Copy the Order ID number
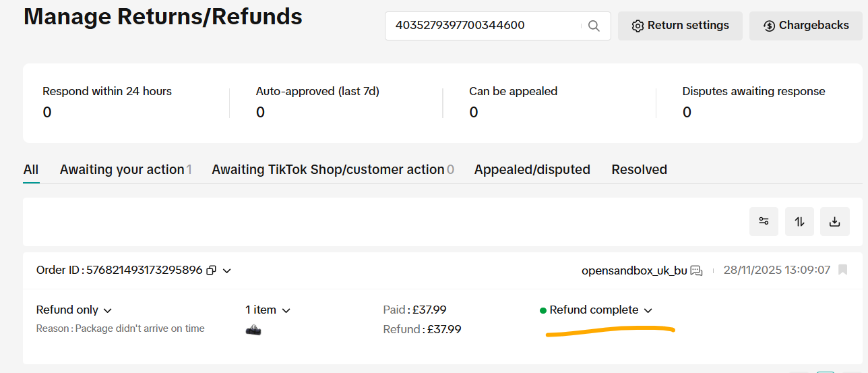This screenshot has width=868, height=373. (212, 270)
